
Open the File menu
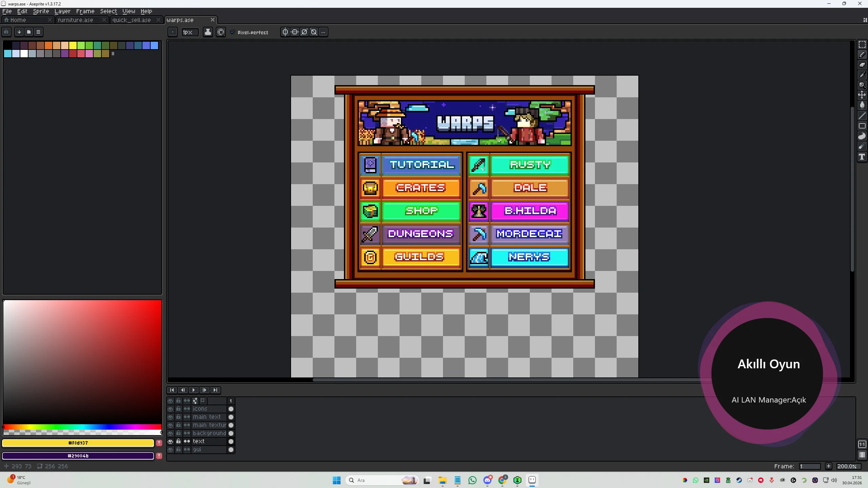point(7,11)
